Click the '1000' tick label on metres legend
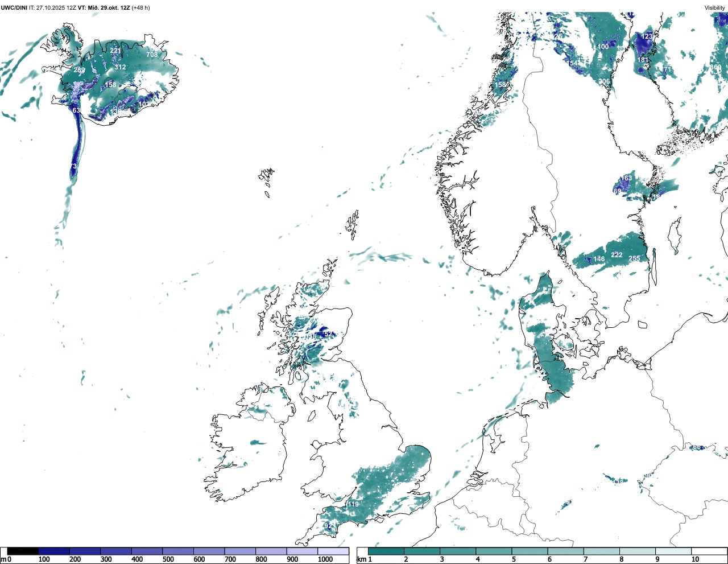 [325, 559]
